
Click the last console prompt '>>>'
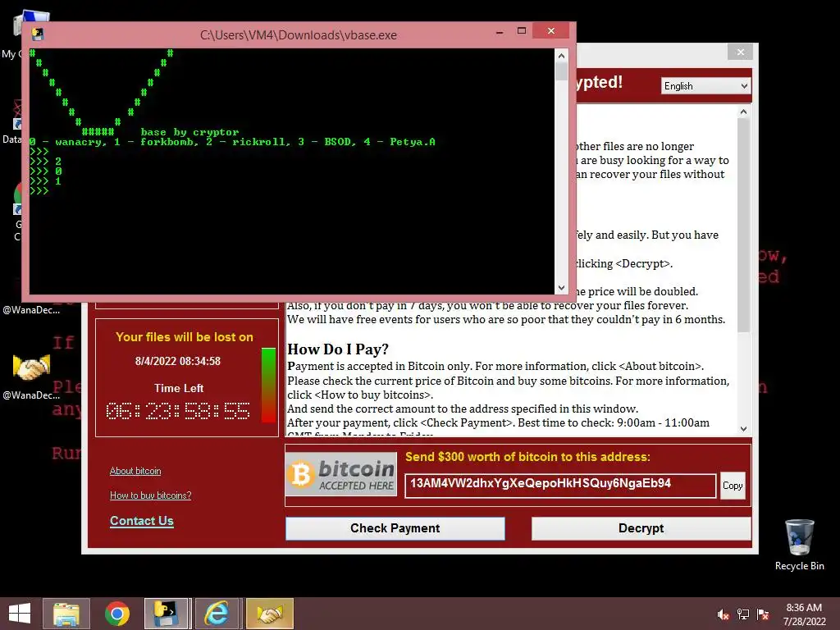(39, 190)
